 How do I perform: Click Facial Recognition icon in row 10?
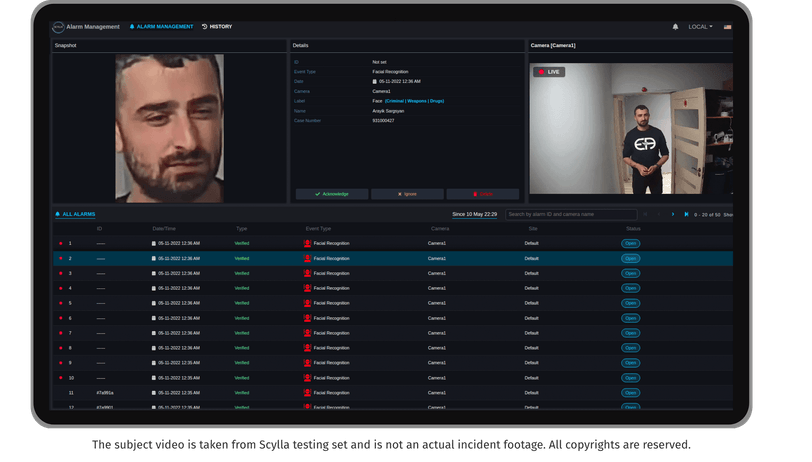307,378
